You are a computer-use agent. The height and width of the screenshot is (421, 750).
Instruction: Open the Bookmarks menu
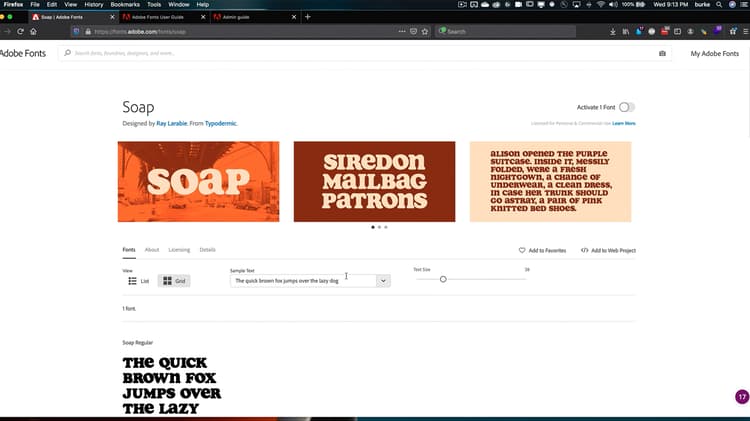pyautogui.click(x=125, y=4)
